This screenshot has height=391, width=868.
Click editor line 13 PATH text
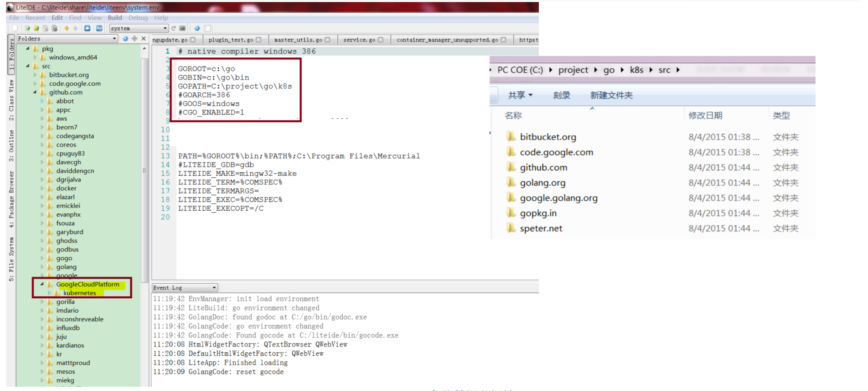299,156
